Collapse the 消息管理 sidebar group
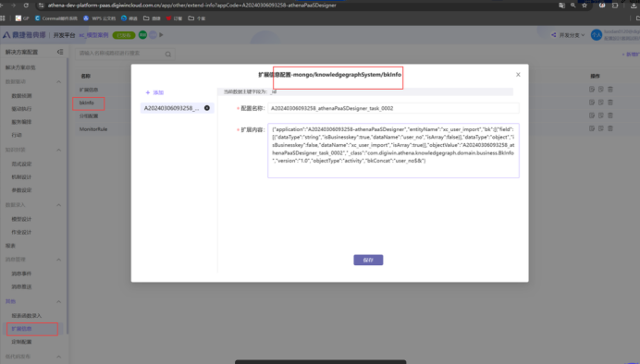 pos(59,260)
